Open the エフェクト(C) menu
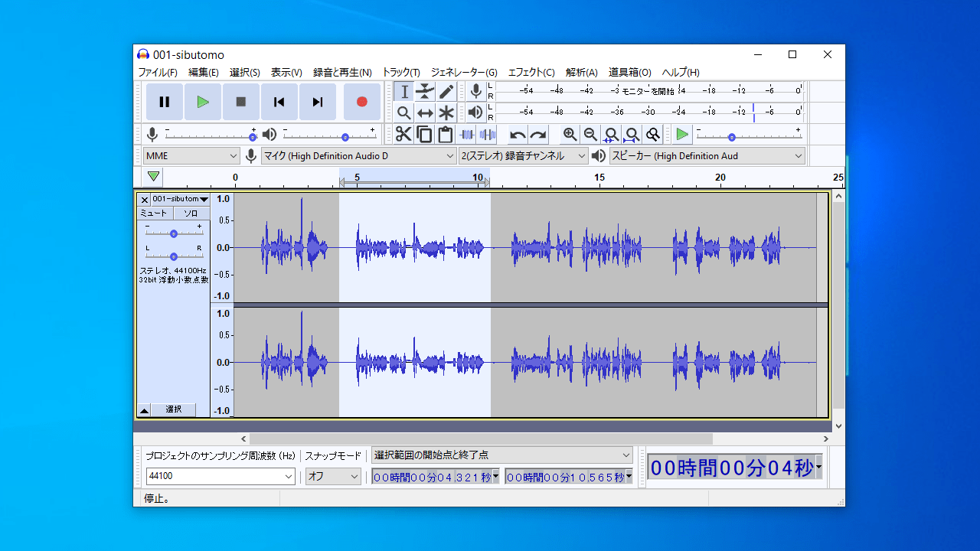This screenshot has height=551, width=980. [531, 73]
